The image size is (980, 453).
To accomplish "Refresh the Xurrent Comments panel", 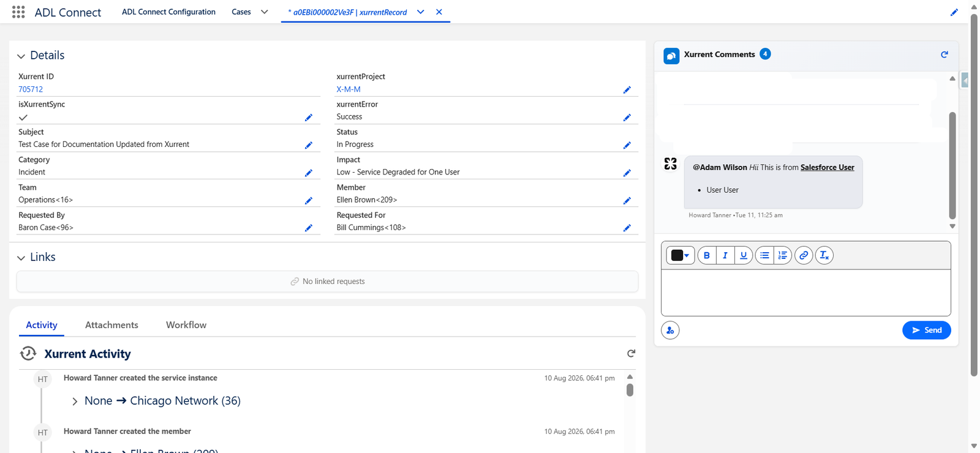I will (944, 54).
